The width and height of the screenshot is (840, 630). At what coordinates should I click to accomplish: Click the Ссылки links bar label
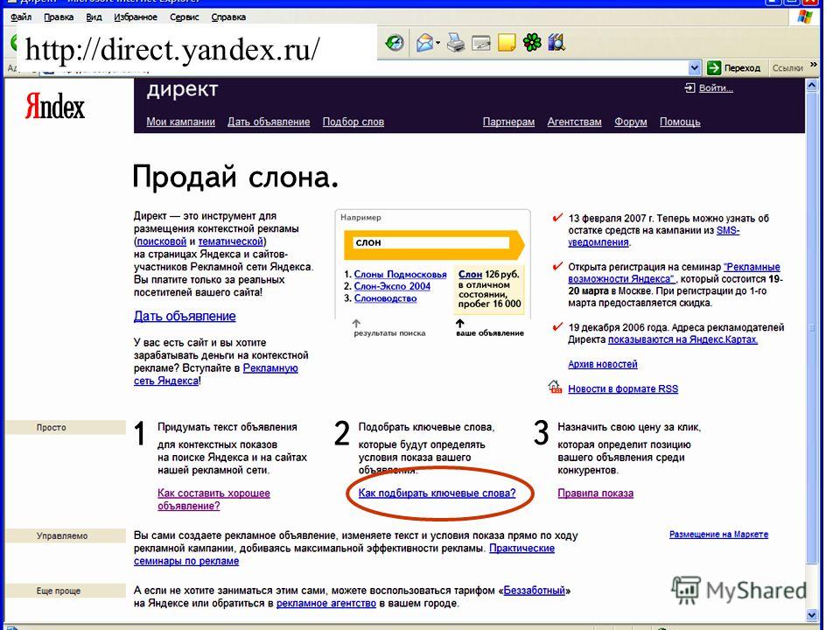[787, 68]
